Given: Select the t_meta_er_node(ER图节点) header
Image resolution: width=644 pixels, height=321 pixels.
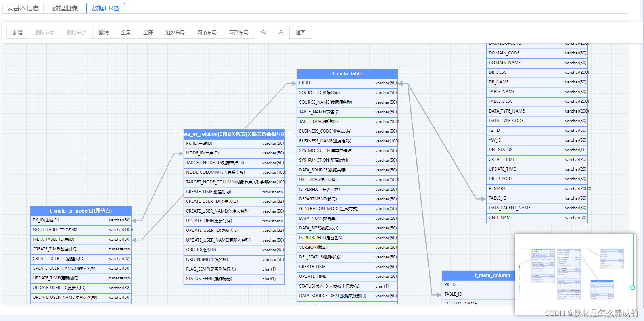Looking at the screenshot, I should pos(81,211).
